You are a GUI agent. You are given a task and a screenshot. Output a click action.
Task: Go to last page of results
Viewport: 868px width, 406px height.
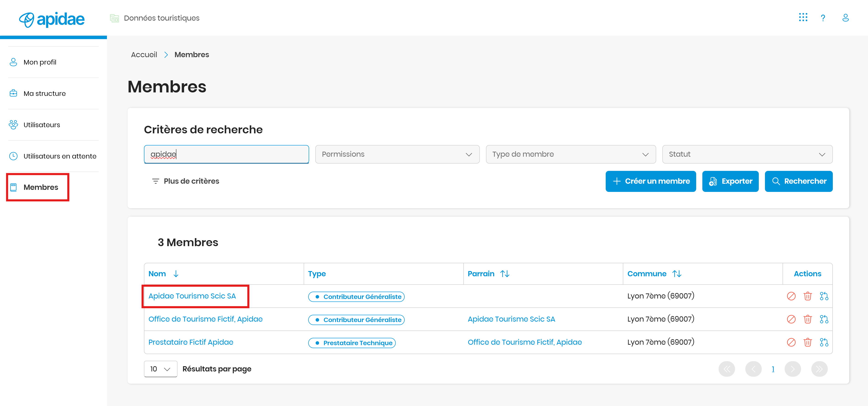point(820,369)
